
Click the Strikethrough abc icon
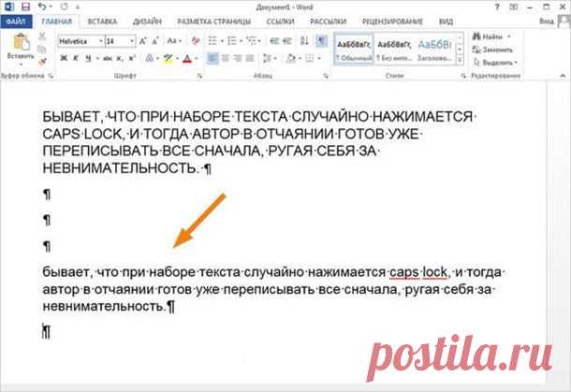108,58
